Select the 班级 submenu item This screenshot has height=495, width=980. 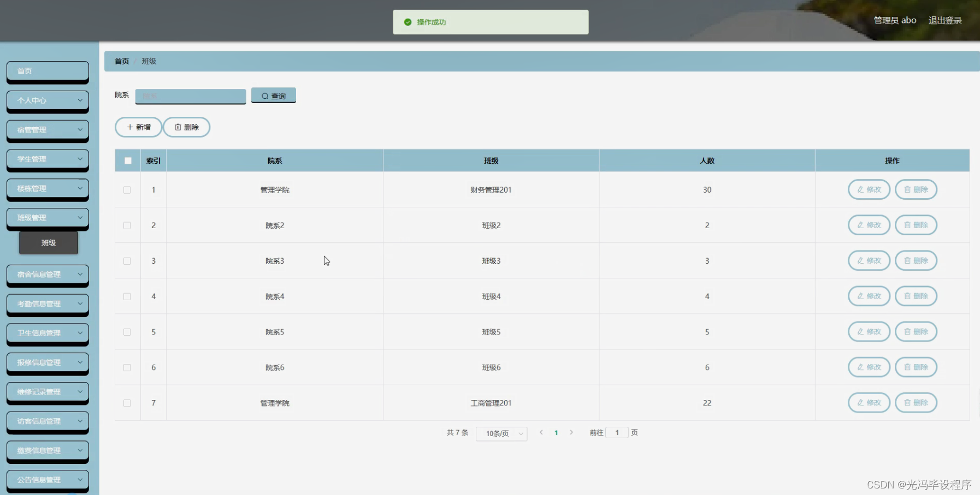click(48, 242)
